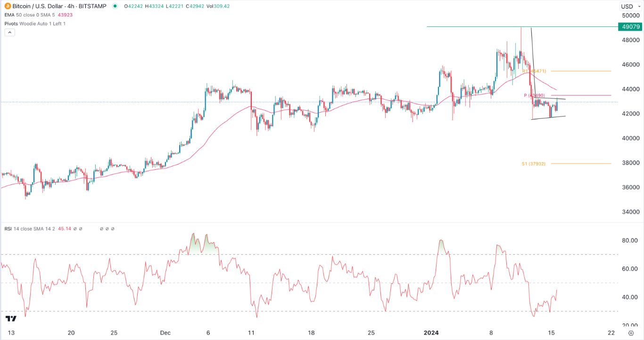Toggle the first of the three hidden-plot icons
Viewport: 644px width, 340px height.
coord(101,229)
